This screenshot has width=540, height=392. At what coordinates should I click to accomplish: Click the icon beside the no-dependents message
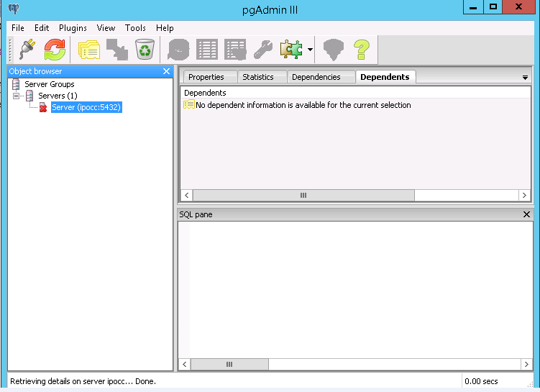coord(188,104)
